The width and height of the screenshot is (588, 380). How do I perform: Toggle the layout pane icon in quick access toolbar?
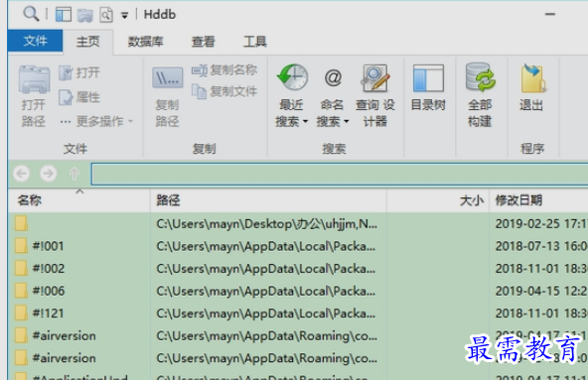pos(64,15)
